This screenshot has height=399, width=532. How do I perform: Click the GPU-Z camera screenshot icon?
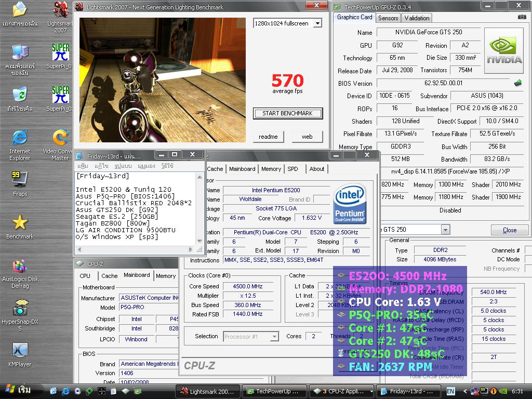coord(522,17)
